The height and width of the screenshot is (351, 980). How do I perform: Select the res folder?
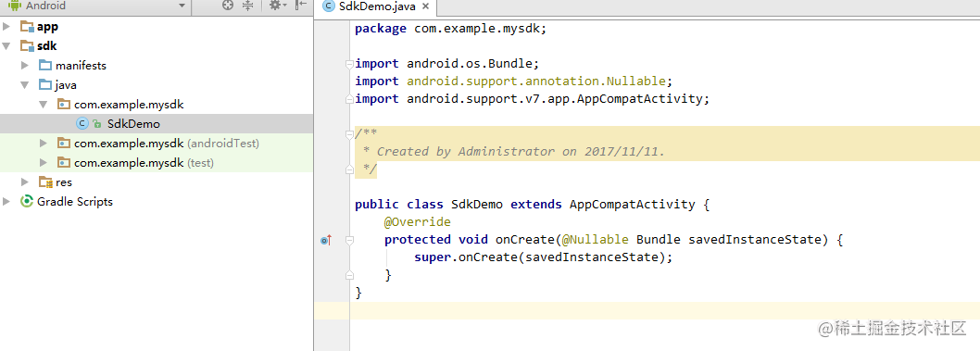64,182
